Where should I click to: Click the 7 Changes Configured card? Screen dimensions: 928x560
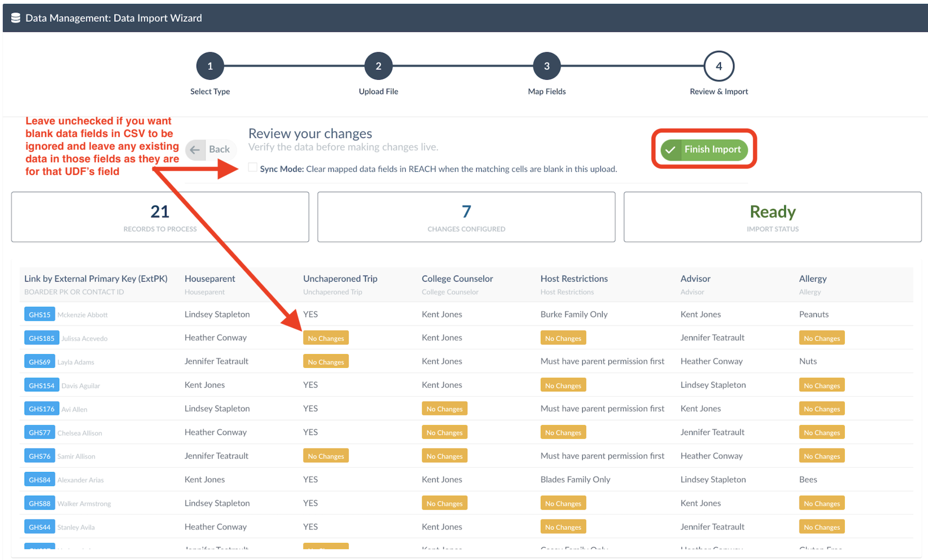coord(466,217)
